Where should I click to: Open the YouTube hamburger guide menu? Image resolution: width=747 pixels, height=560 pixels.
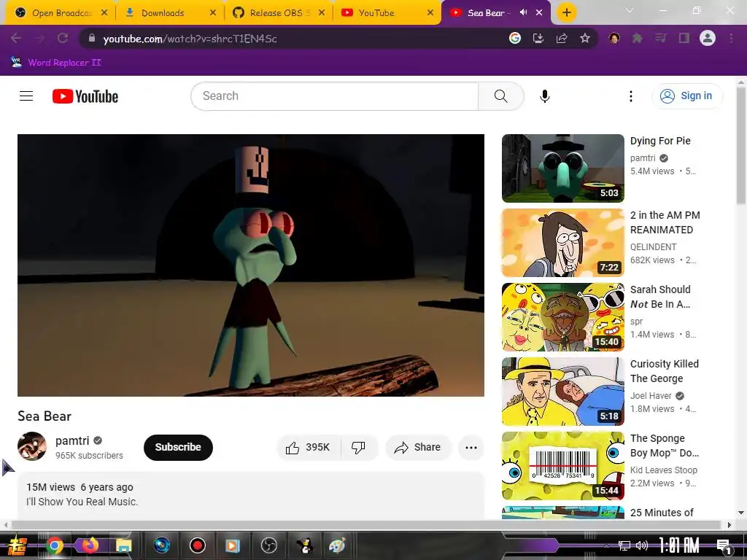[x=26, y=96]
